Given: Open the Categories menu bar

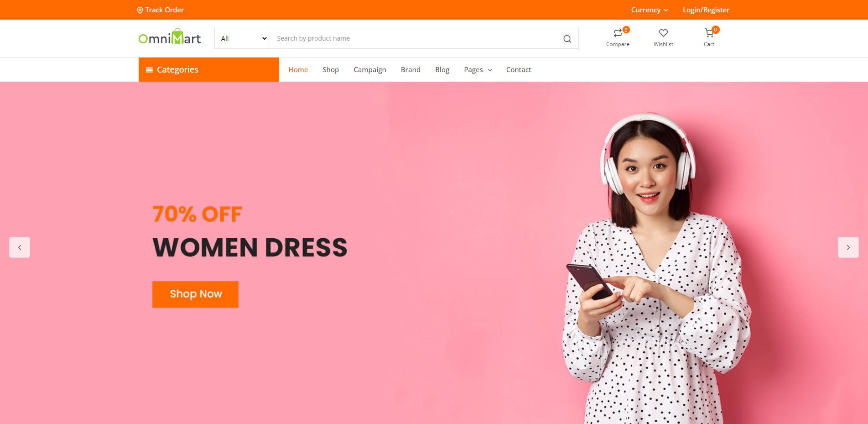Looking at the screenshot, I should [209, 69].
